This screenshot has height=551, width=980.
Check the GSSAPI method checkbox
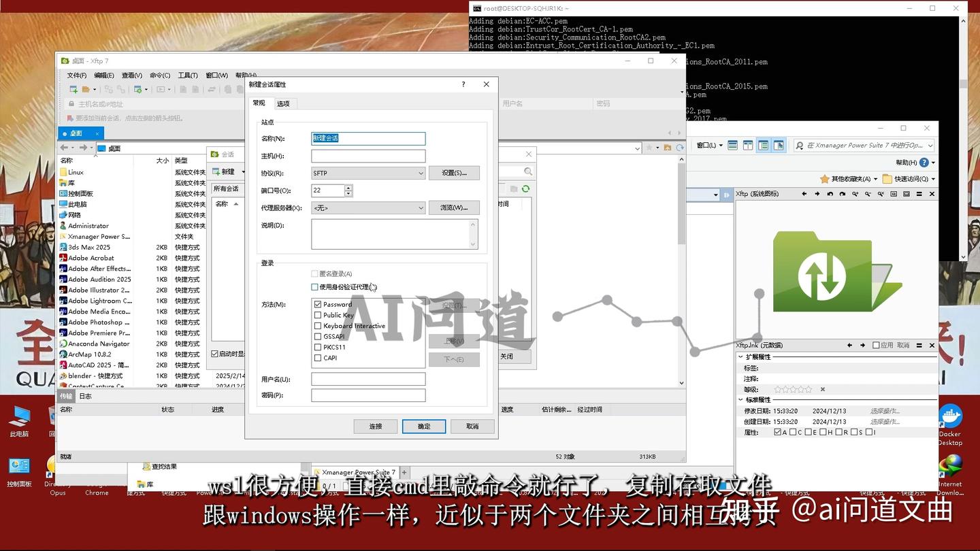(318, 336)
